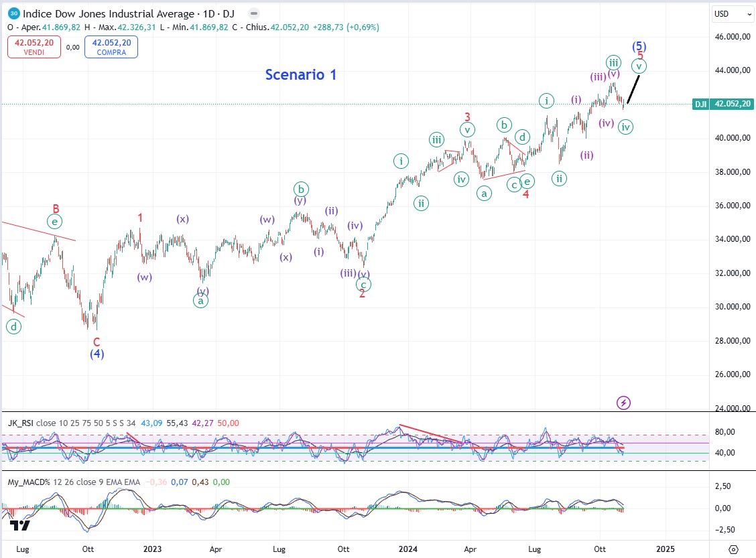Click the 40.000,00 price axis label

click(733, 138)
